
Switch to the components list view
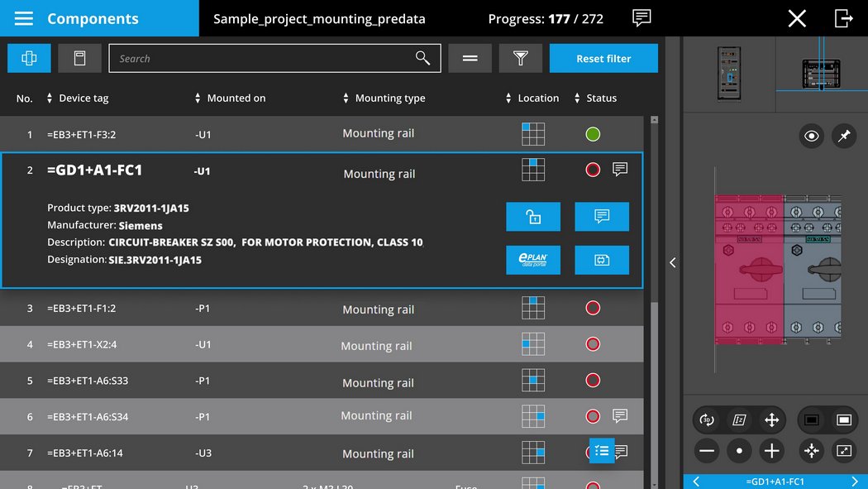(29, 58)
